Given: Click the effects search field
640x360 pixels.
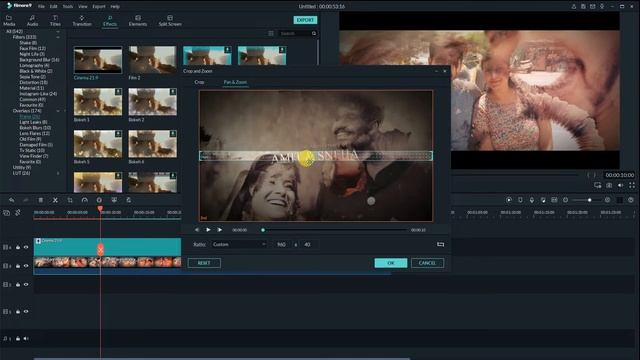Looking at the screenshot, I should pyautogui.click(x=294, y=33).
